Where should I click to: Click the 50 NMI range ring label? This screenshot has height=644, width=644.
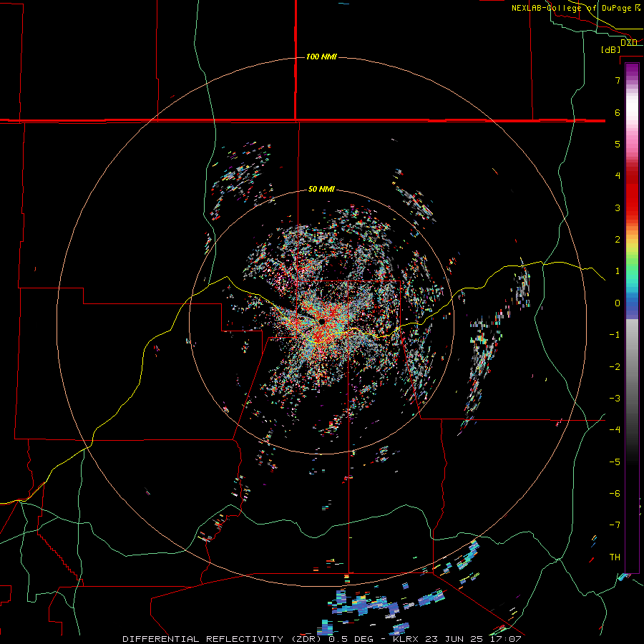[321, 190]
